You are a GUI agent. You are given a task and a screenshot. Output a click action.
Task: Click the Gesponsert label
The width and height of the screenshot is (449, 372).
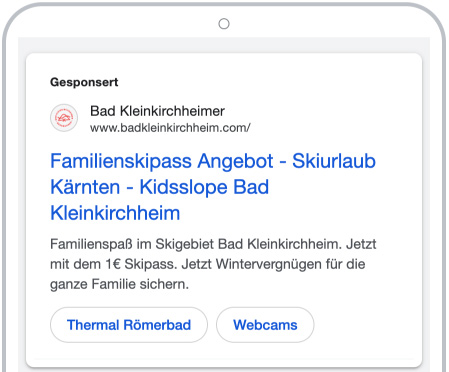(84, 82)
